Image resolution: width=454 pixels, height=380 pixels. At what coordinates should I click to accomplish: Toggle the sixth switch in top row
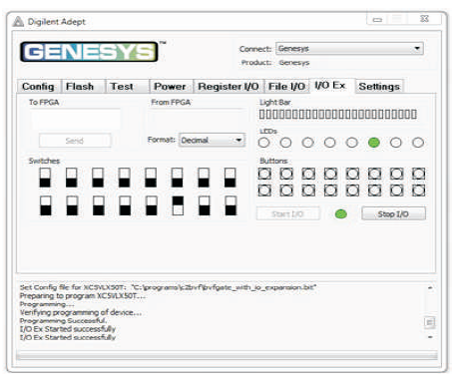coord(177,178)
